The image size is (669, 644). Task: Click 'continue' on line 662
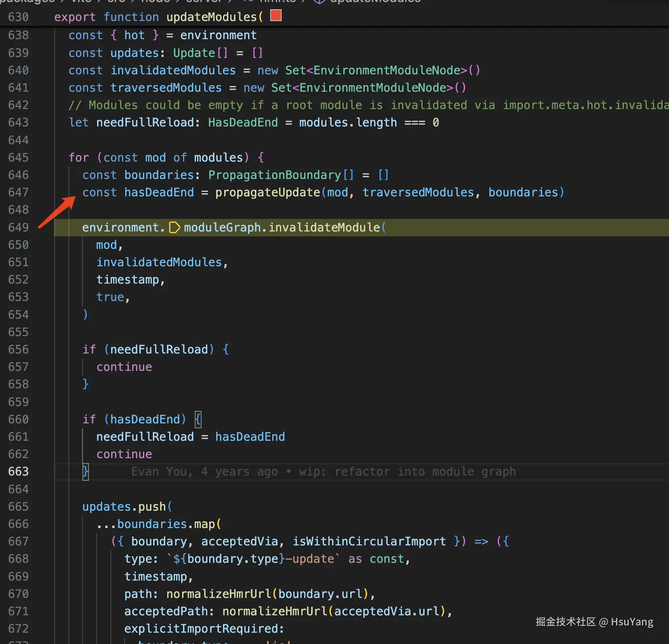[x=124, y=454]
